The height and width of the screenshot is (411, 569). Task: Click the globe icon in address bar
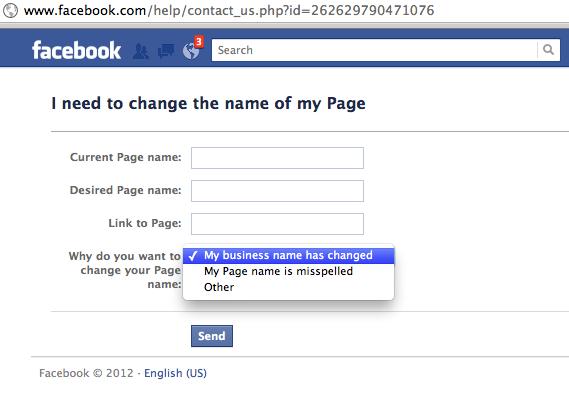(x=10, y=10)
